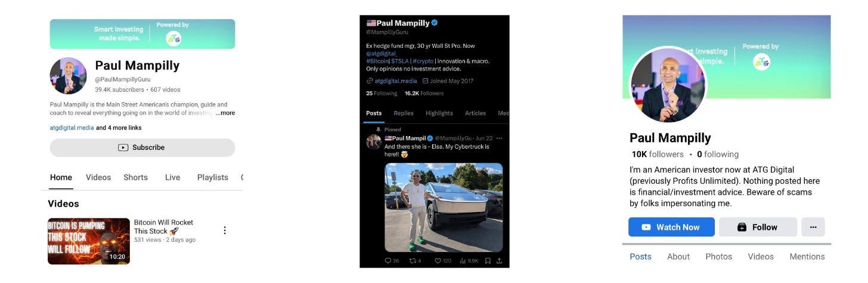Follow the Paul Mampilly Facebook page
Screen dimensions: 868x283
(x=758, y=227)
